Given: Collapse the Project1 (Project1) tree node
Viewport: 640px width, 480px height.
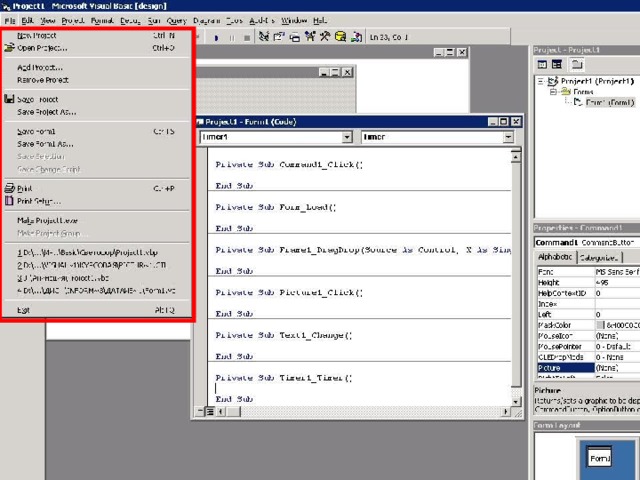Looking at the screenshot, I should click(541, 81).
